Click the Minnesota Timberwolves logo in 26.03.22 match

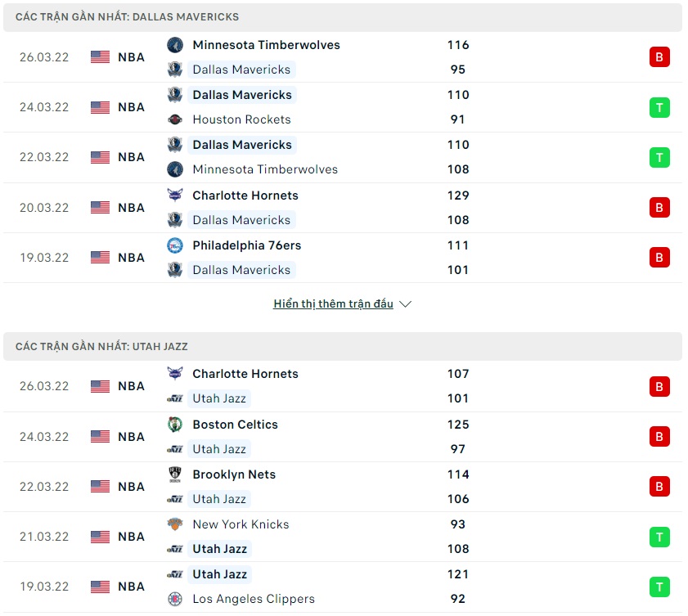coord(175,45)
